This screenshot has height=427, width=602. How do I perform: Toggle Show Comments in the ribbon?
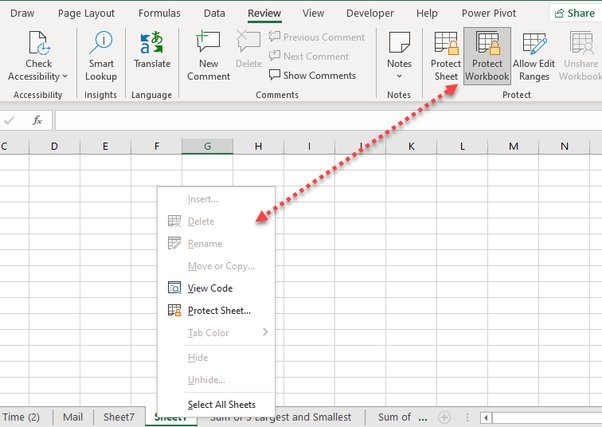point(312,75)
